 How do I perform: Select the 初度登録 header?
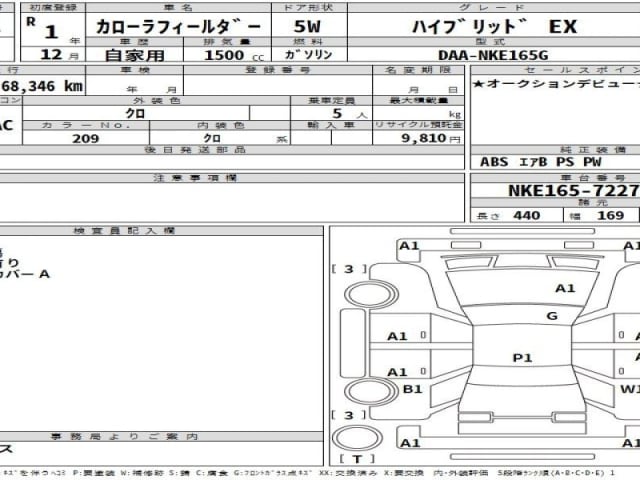53,7
